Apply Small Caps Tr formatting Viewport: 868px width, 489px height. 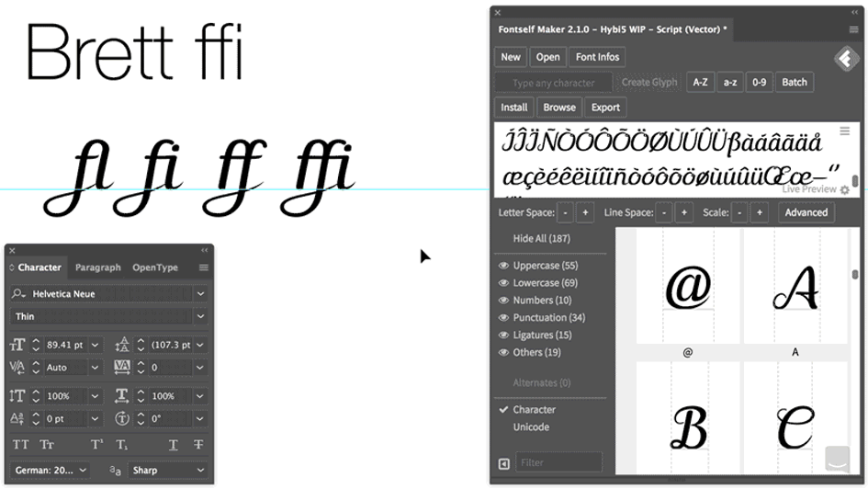point(47,444)
